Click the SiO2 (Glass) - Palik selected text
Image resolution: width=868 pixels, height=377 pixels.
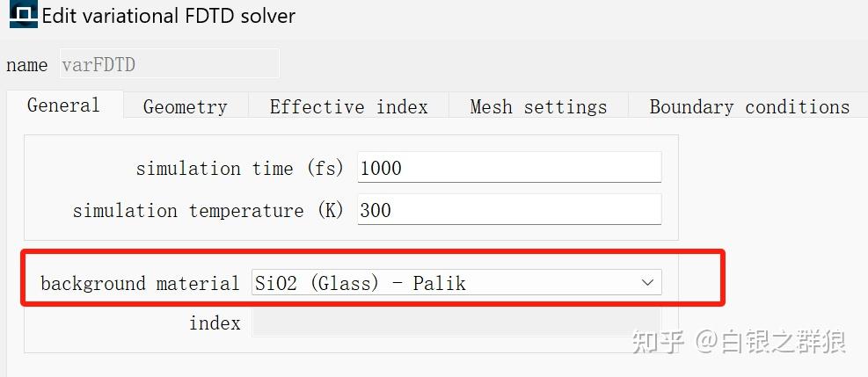coord(360,283)
